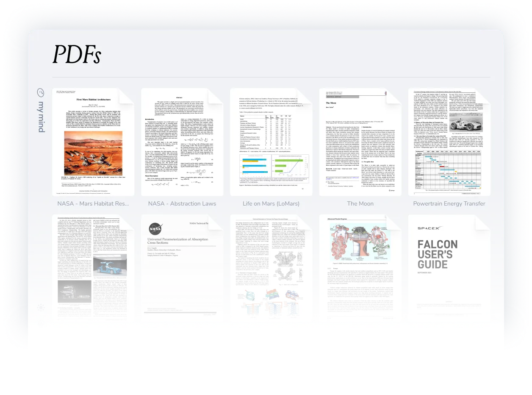
Task: Open the NASA Abstraction Laws PDF thumbnail
Action: (x=182, y=142)
